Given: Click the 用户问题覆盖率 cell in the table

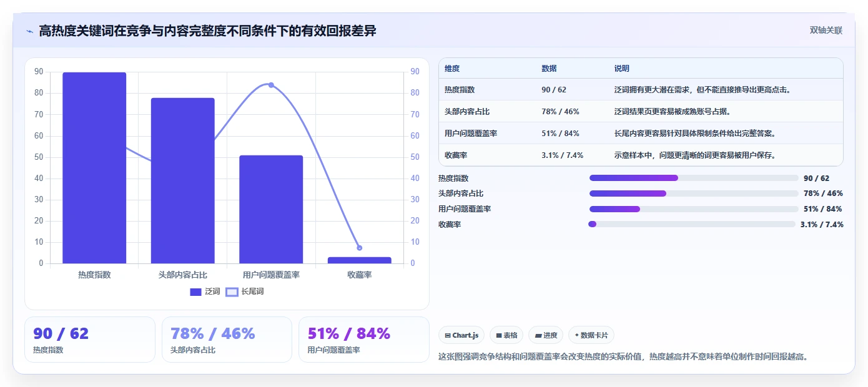Looking at the screenshot, I should tap(471, 134).
